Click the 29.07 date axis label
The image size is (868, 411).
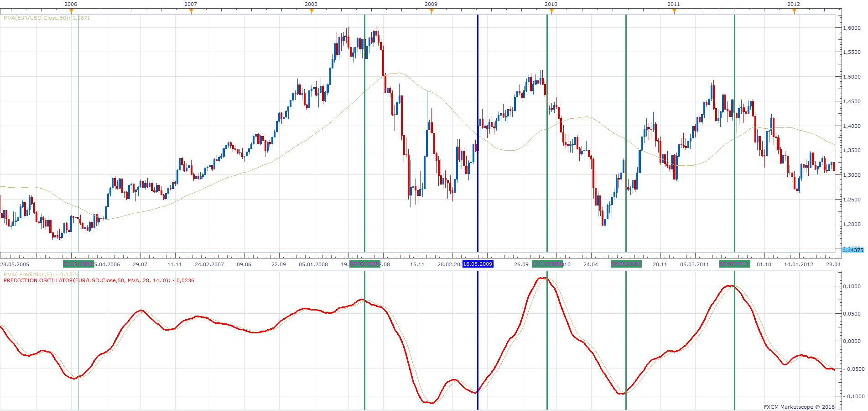click(x=140, y=264)
